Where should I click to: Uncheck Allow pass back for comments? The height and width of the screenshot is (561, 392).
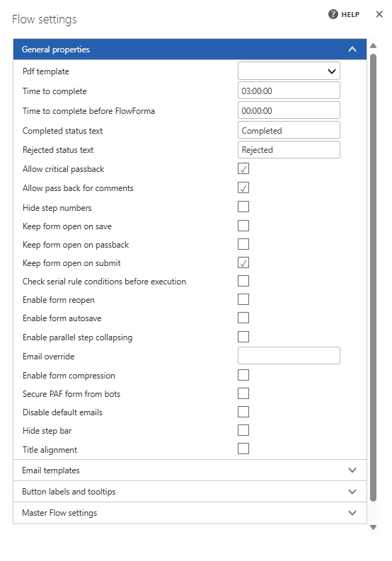click(243, 188)
